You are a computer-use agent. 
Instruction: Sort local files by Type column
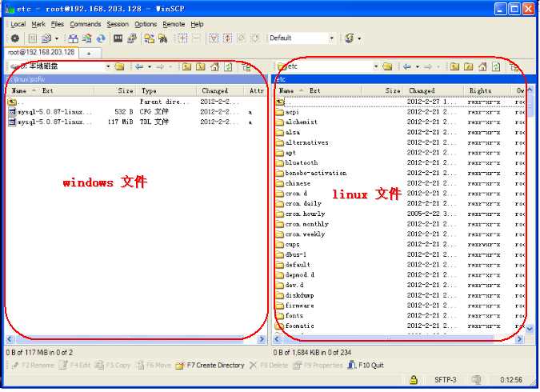click(x=166, y=91)
